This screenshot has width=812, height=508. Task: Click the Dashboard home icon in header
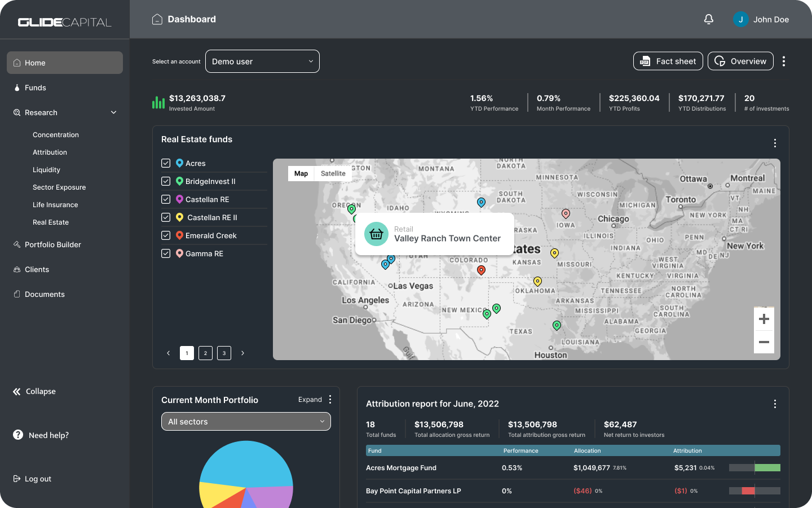(157, 19)
